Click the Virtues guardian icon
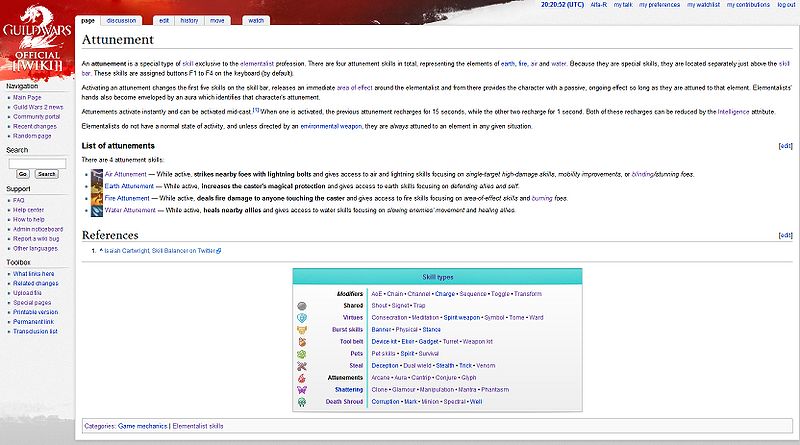This screenshot has width=800, height=445. point(302,317)
